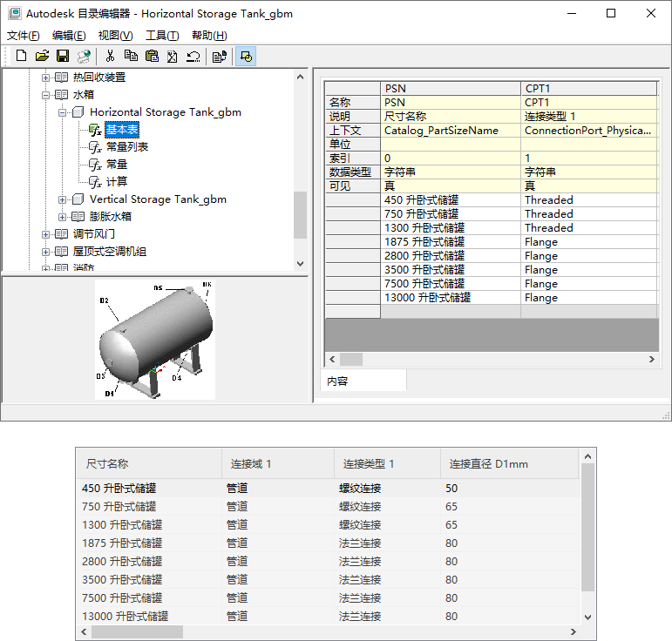Click the 数据类型 row header
This screenshot has width=672, height=641.
[353, 172]
